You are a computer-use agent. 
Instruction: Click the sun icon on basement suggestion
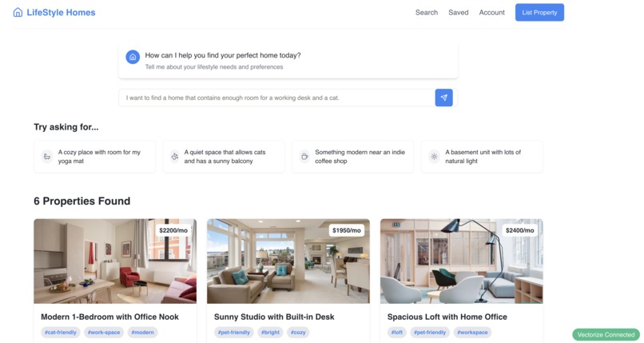pos(434,157)
